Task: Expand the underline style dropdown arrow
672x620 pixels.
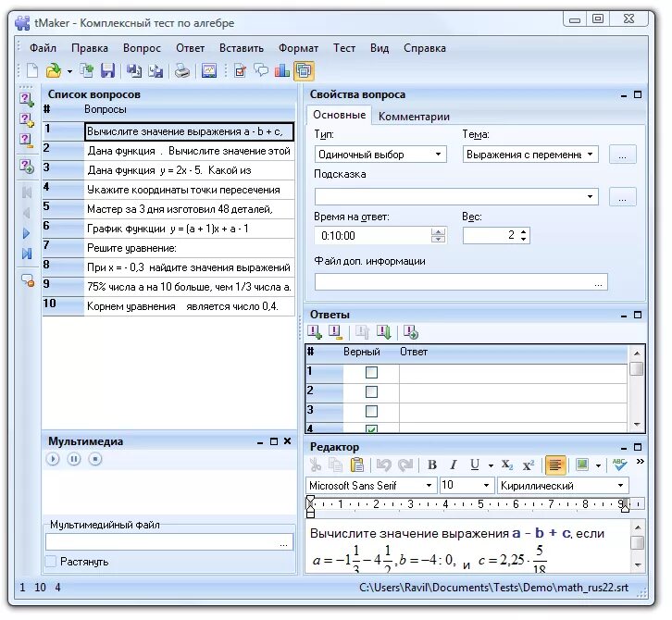Action: click(x=491, y=465)
